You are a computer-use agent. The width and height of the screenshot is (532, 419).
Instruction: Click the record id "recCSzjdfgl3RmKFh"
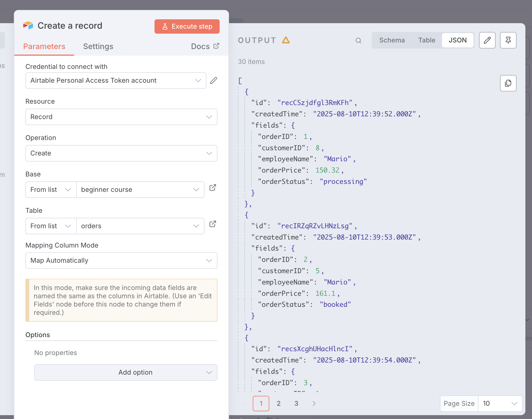point(315,103)
